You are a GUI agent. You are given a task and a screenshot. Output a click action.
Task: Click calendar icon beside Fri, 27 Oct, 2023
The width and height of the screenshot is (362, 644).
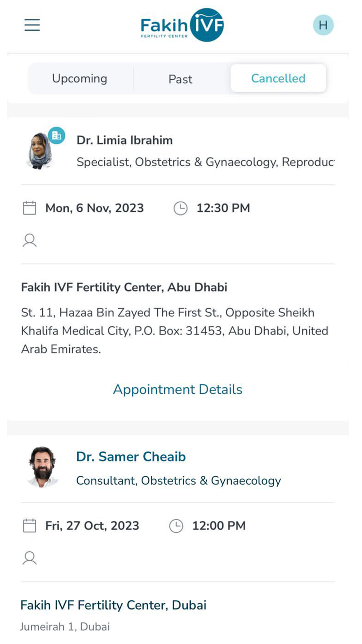[x=29, y=526]
